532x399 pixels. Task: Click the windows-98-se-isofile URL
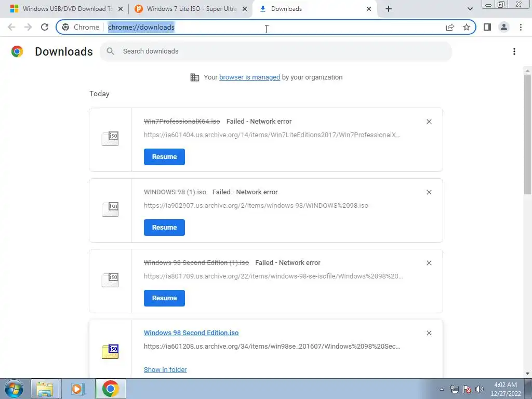click(x=273, y=276)
